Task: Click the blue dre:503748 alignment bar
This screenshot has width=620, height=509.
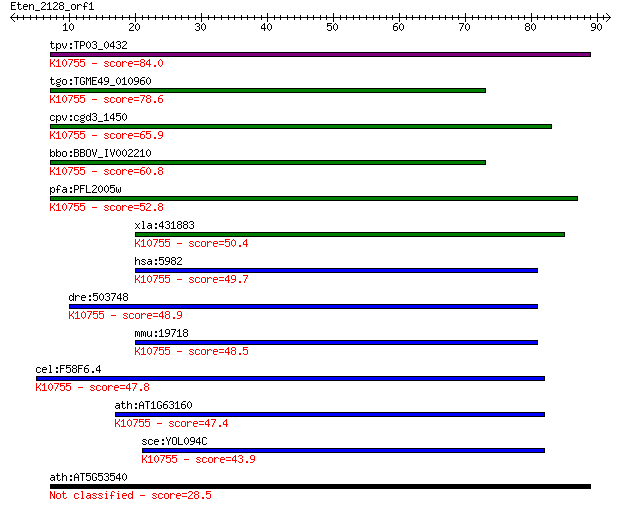Action: [303, 307]
